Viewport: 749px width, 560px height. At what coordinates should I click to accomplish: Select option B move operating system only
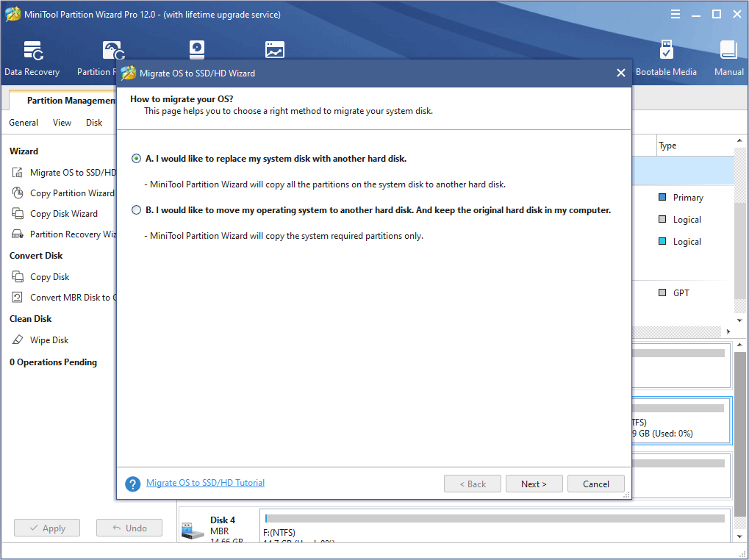pos(136,210)
